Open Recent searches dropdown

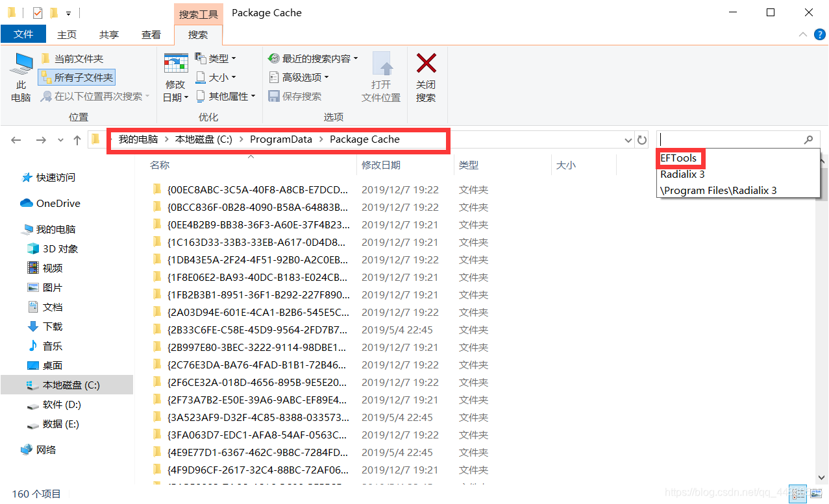click(x=314, y=58)
